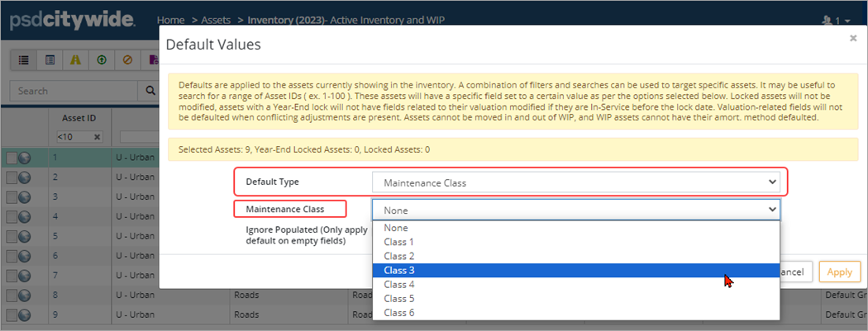Clear the Asset ID filter with x
868x331 pixels.
pos(97,137)
